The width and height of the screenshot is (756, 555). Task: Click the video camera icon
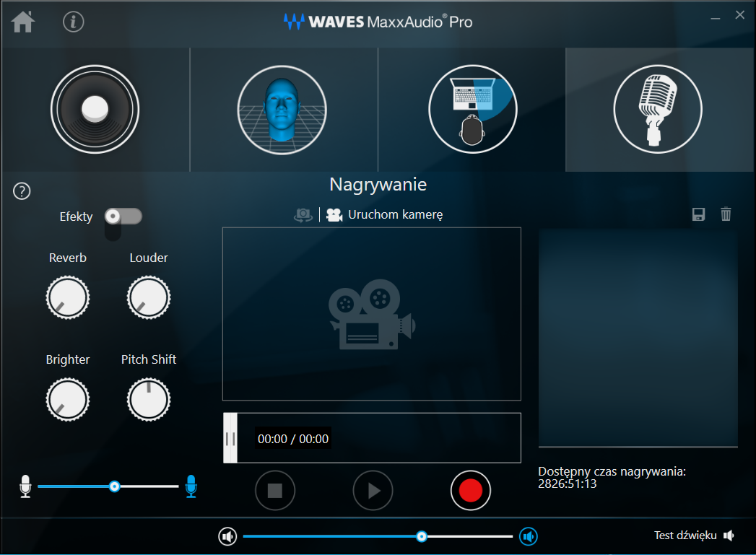coord(334,215)
